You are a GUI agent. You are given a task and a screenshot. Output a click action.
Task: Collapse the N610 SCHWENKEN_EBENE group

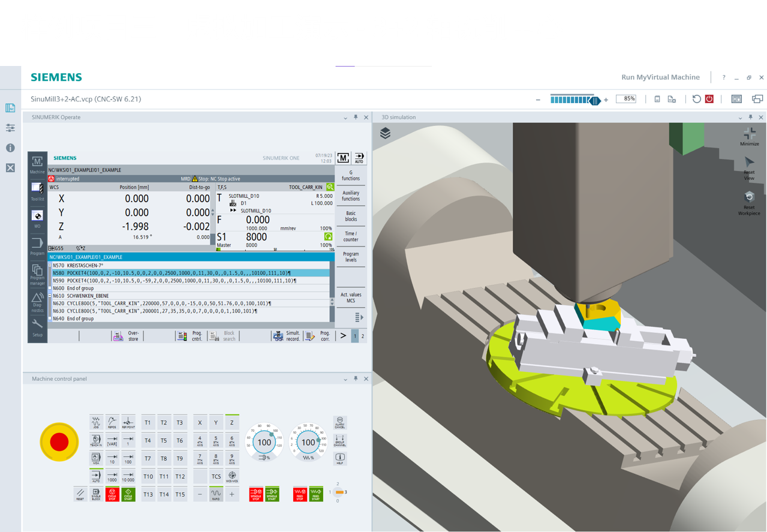click(x=50, y=296)
